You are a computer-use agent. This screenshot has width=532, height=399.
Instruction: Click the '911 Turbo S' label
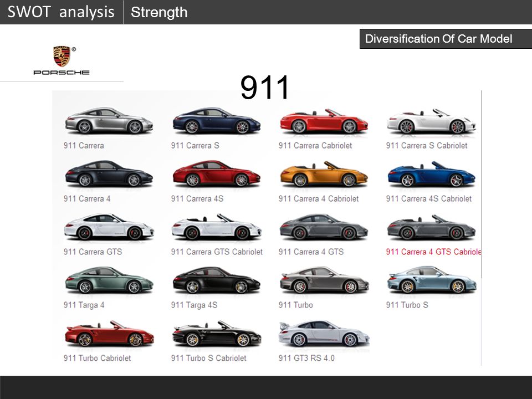point(407,305)
